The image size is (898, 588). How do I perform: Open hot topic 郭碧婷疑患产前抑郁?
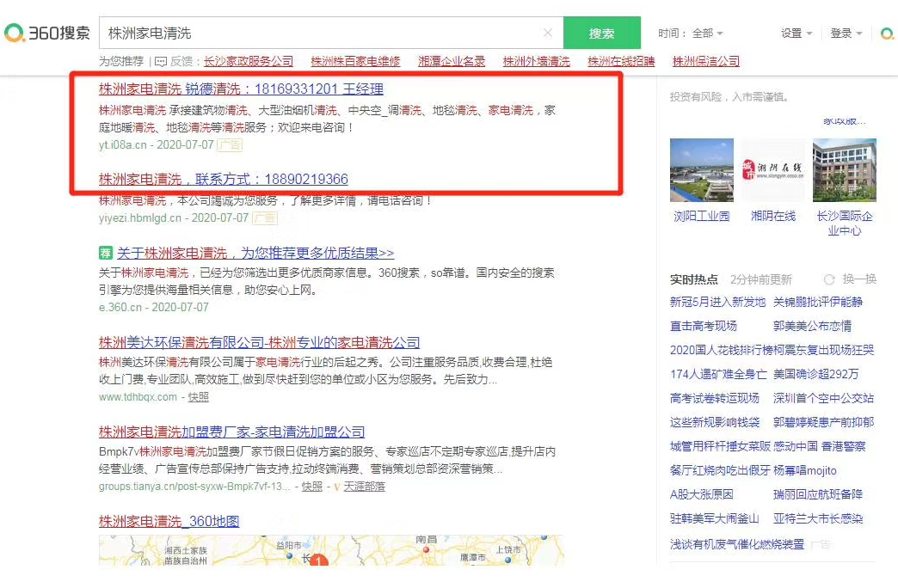tap(823, 422)
